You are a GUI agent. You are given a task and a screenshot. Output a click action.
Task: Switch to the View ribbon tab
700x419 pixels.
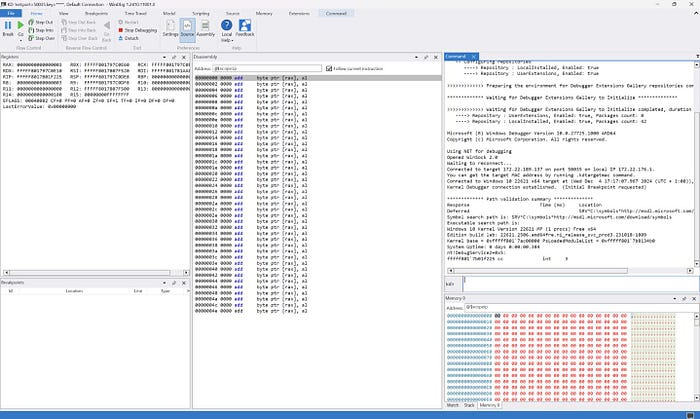point(63,13)
